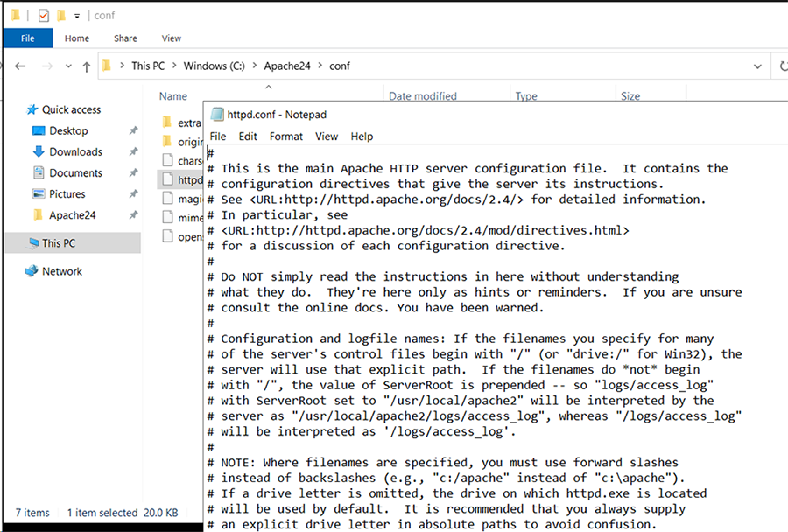Viewport: 788px width, 532px height.
Task: Open recent locations dropdown arrow
Action: [x=67, y=66]
